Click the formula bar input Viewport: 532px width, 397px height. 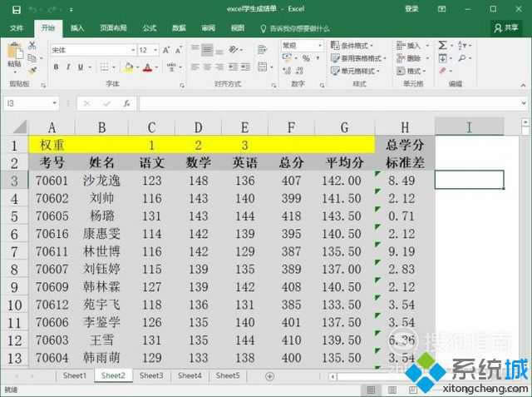coord(329,103)
